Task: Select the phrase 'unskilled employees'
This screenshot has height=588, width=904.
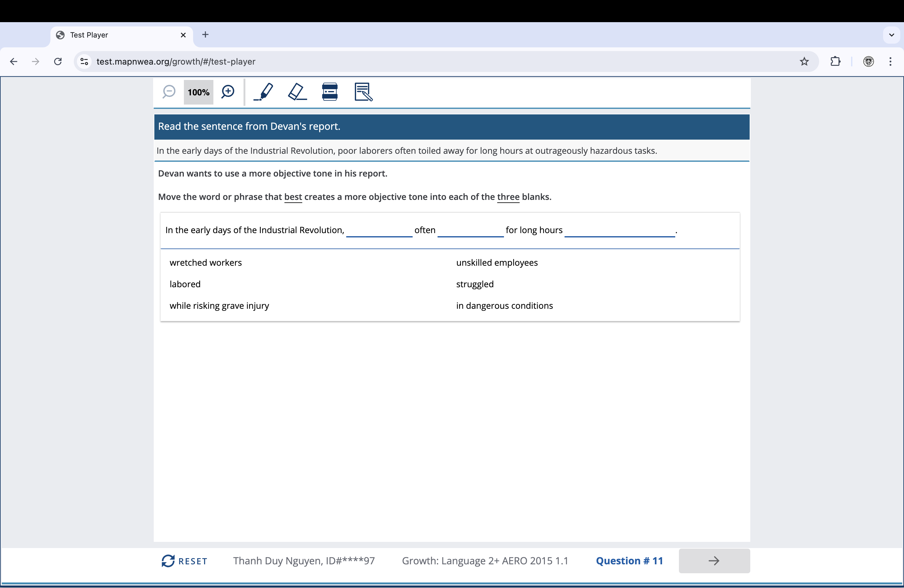Action: (497, 262)
